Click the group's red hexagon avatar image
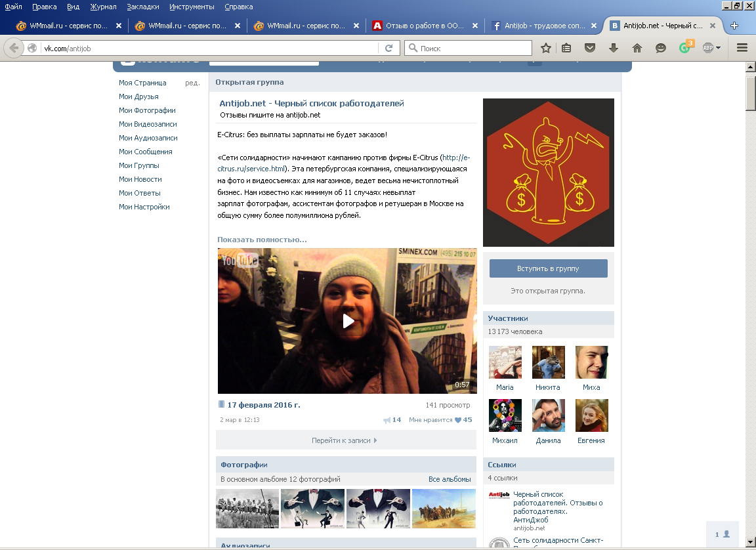This screenshot has height=550, width=756. click(549, 173)
